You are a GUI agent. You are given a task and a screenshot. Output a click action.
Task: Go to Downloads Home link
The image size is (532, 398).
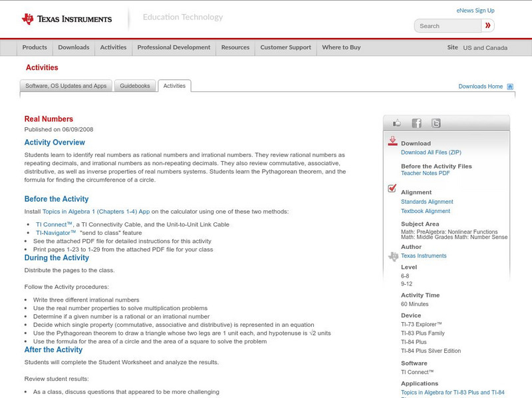[x=480, y=87]
